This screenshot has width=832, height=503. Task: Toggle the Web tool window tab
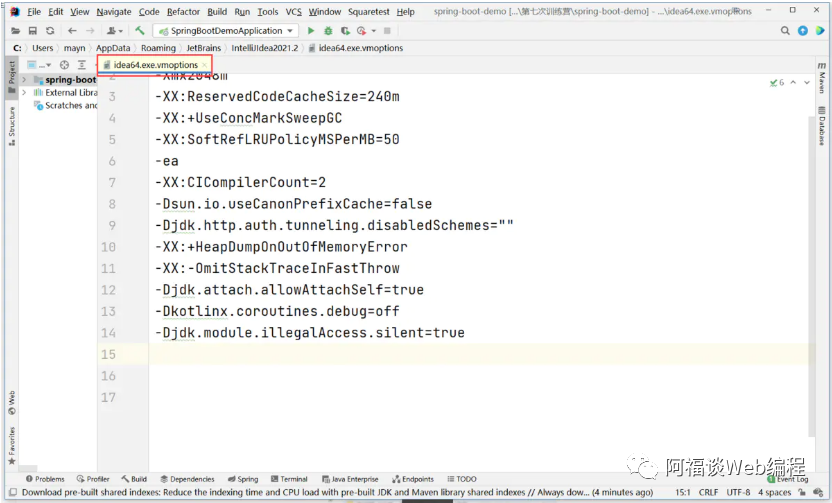pyautogui.click(x=11, y=403)
